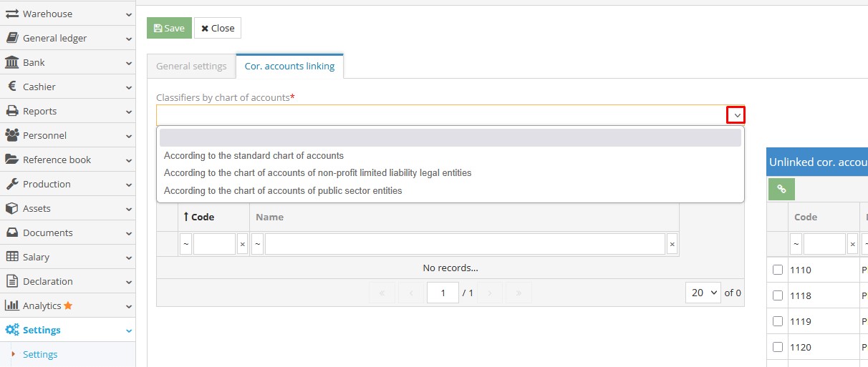Click the Production wrench icon
The width and height of the screenshot is (868, 367).
11,184
